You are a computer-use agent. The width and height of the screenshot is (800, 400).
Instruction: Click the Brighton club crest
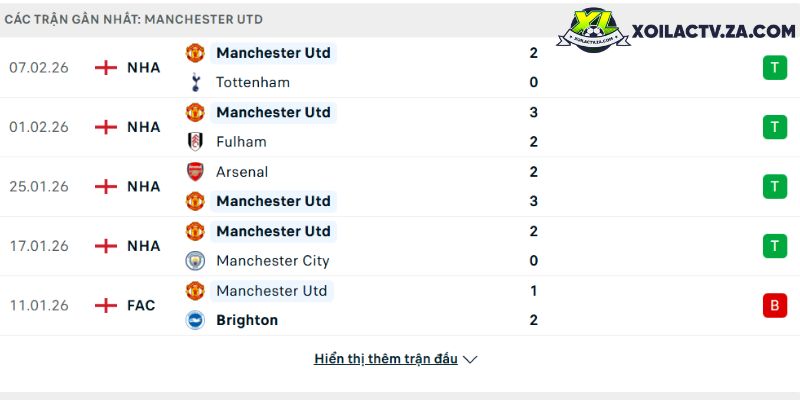[195, 320]
